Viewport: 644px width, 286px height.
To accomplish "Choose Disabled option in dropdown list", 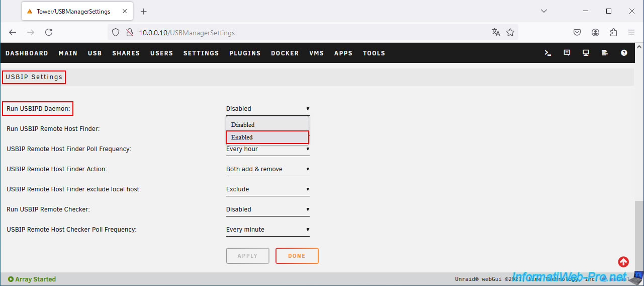I will 267,125.
